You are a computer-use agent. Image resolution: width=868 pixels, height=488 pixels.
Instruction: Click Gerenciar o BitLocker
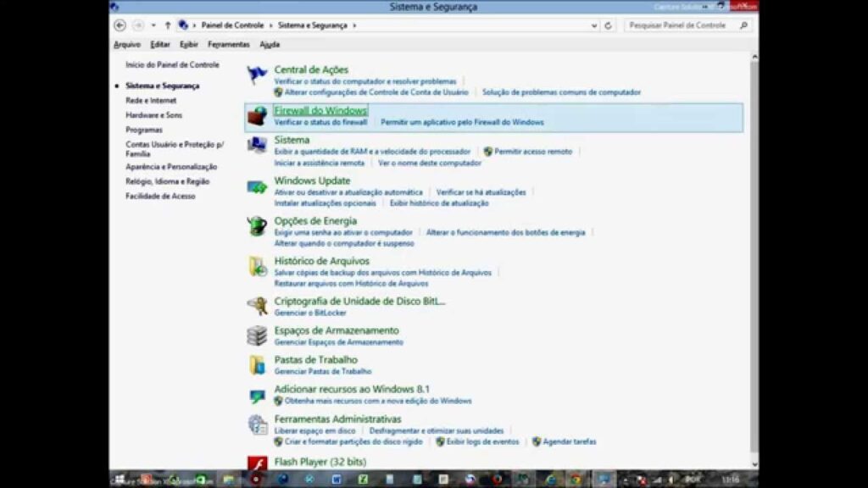coord(310,313)
